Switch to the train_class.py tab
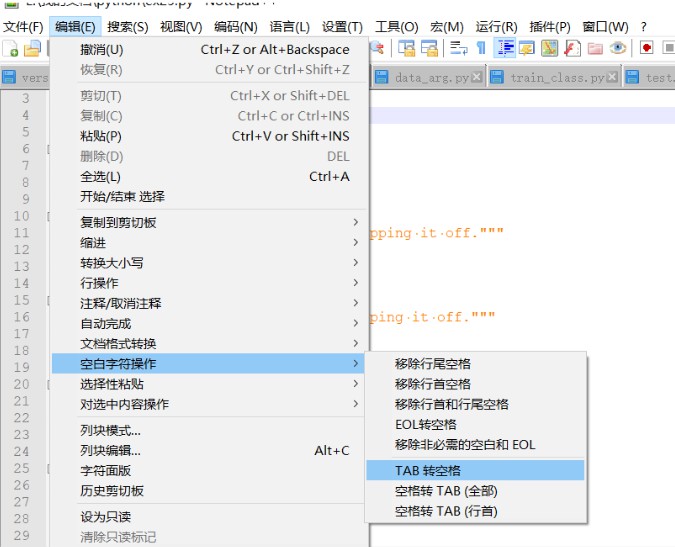This screenshot has width=675, height=547. point(557,77)
